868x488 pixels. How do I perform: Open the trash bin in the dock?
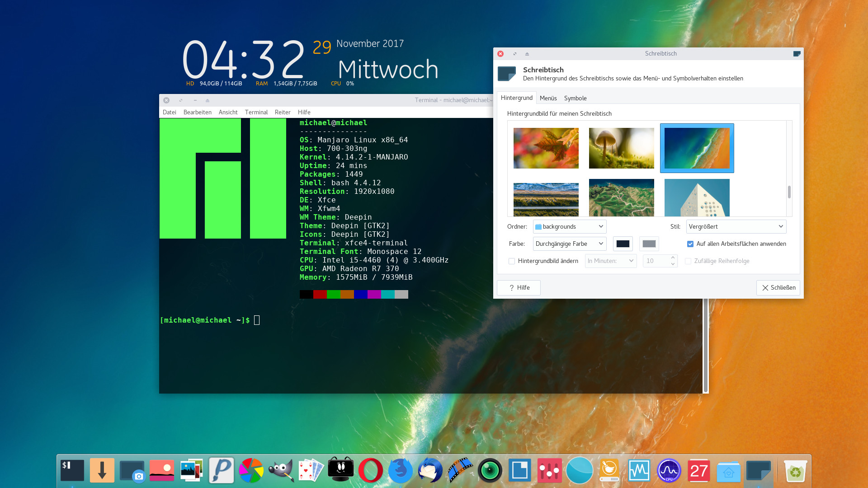[x=795, y=471]
